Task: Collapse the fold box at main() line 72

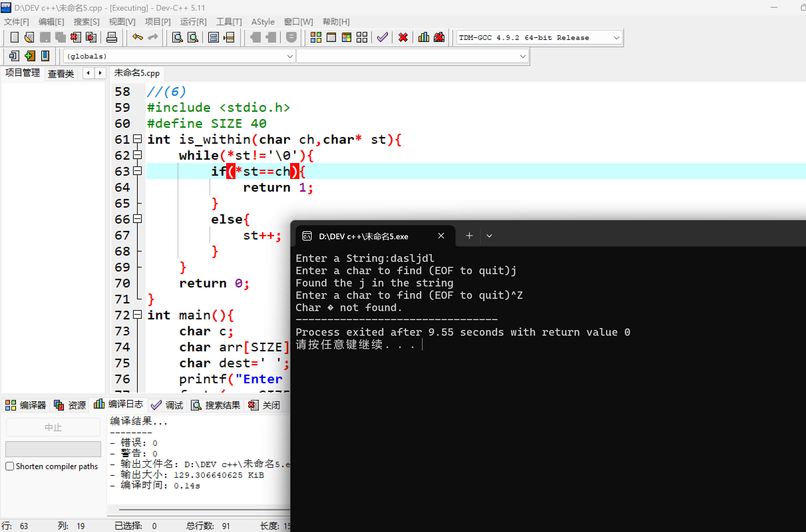Action: [x=137, y=314]
